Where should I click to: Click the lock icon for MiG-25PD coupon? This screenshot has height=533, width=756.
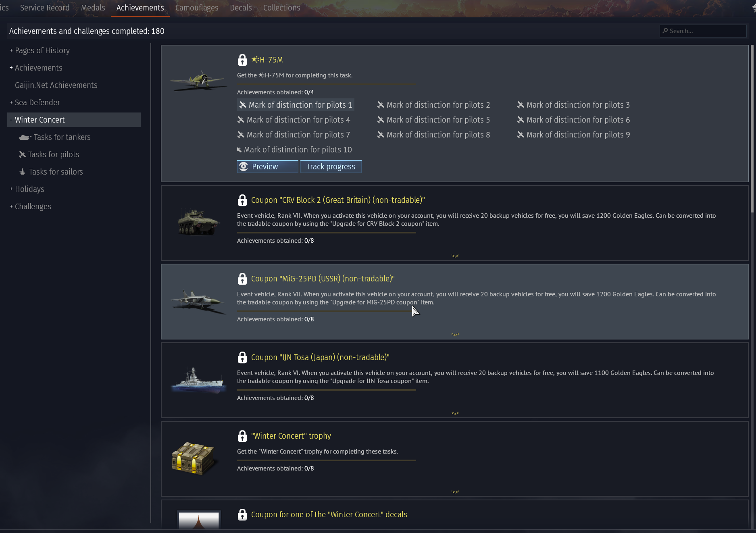tap(242, 279)
